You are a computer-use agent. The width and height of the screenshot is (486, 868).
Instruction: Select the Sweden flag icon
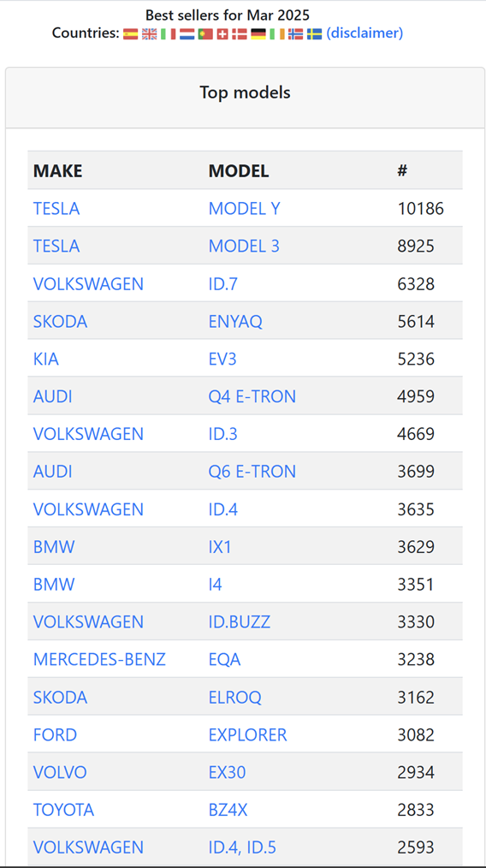click(314, 33)
